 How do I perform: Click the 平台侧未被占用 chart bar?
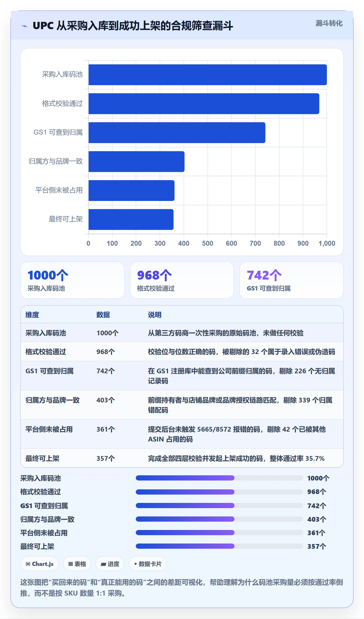click(x=131, y=190)
